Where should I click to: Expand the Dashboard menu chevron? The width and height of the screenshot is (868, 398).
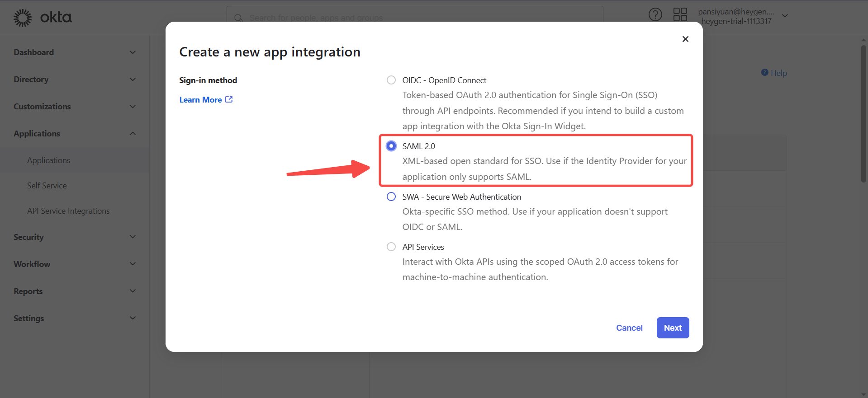click(x=133, y=52)
